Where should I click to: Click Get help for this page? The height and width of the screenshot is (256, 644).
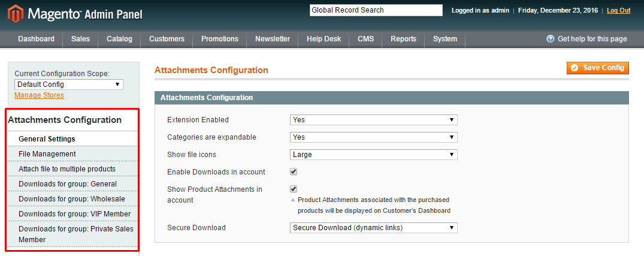click(x=592, y=39)
